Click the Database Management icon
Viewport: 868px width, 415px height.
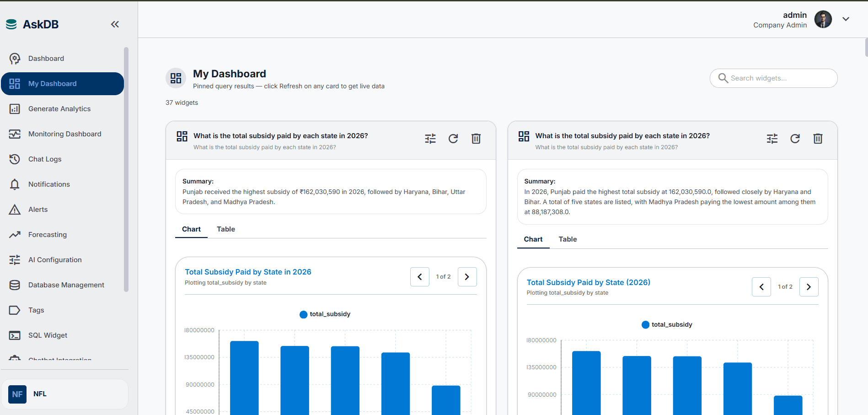(15, 285)
